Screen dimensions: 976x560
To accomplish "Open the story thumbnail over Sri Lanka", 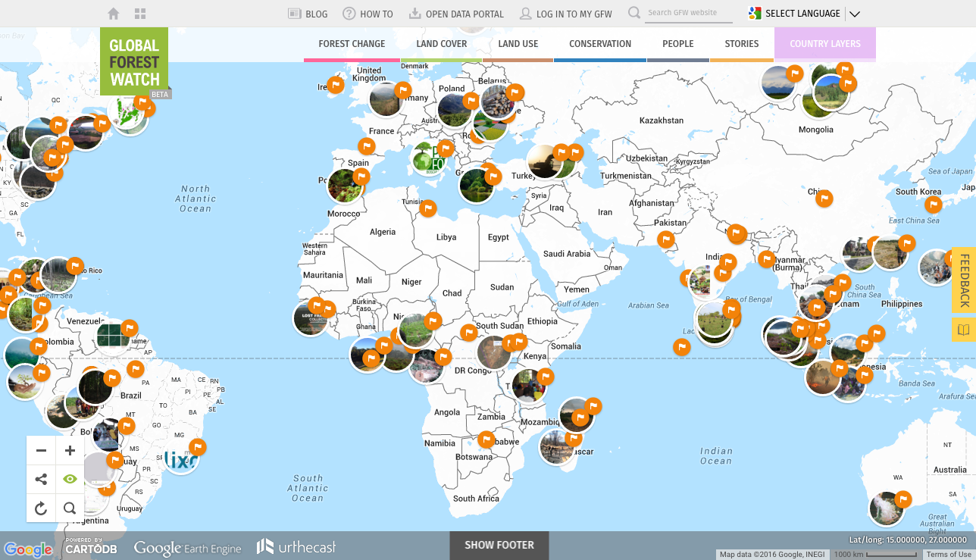I will coord(714,319).
